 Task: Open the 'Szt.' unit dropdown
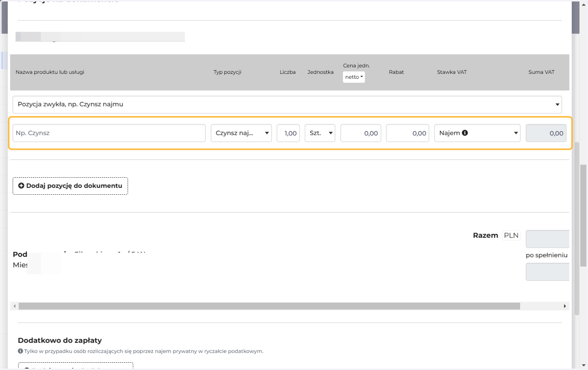[x=320, y=133]
